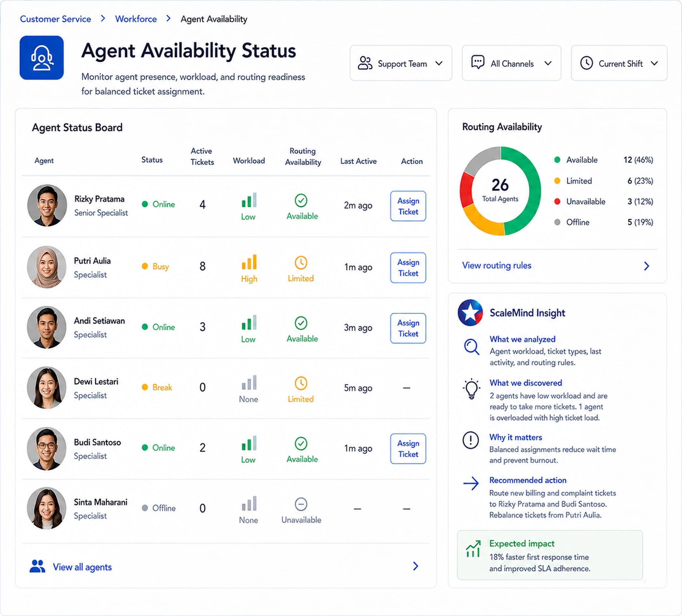This screenshot has height=616, width=682.
Task: Click the Status column header
Action: [x=152, y=160]
